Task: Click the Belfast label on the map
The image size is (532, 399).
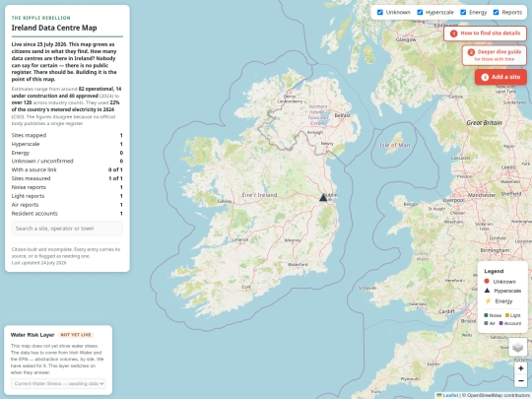Action: point(342,115)
